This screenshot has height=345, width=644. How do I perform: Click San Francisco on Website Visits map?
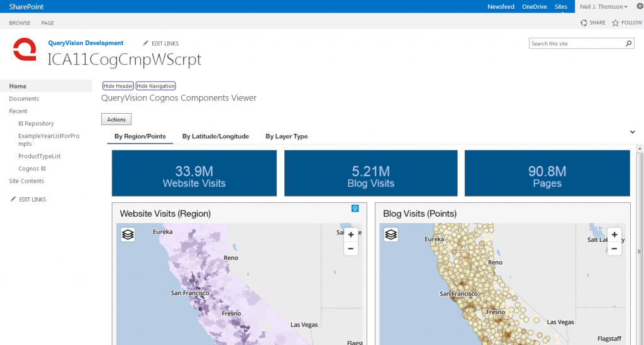tap(190, 293)
